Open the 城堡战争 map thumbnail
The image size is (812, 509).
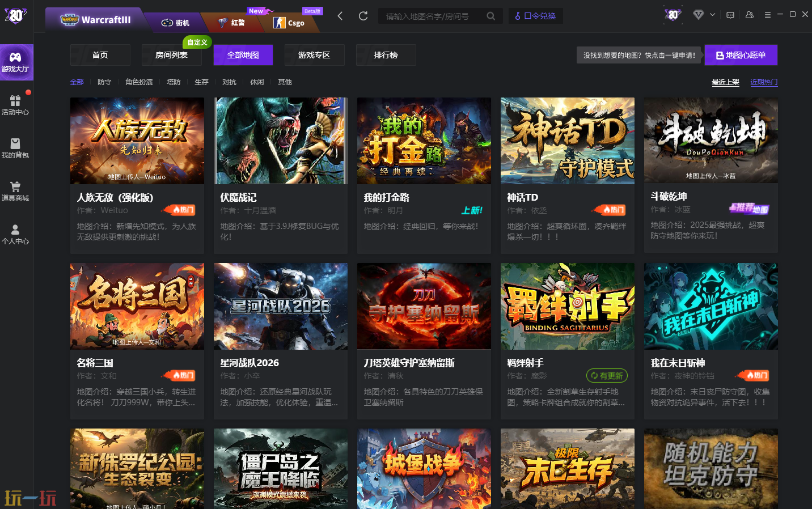pyautogui.click(x=424, y=469)
